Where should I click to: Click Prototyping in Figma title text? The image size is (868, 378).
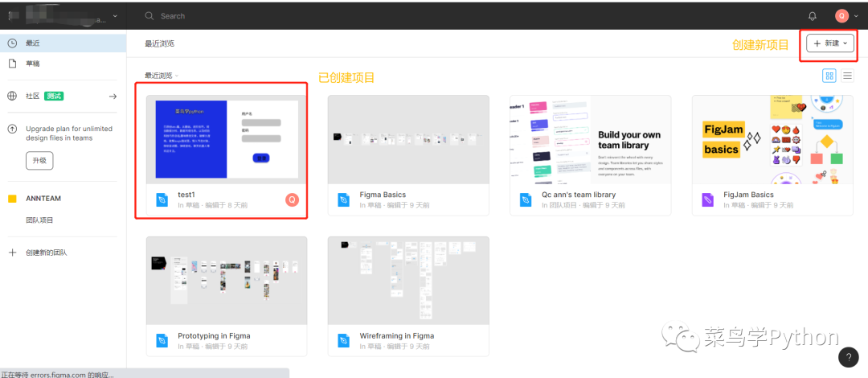[214, 336]
